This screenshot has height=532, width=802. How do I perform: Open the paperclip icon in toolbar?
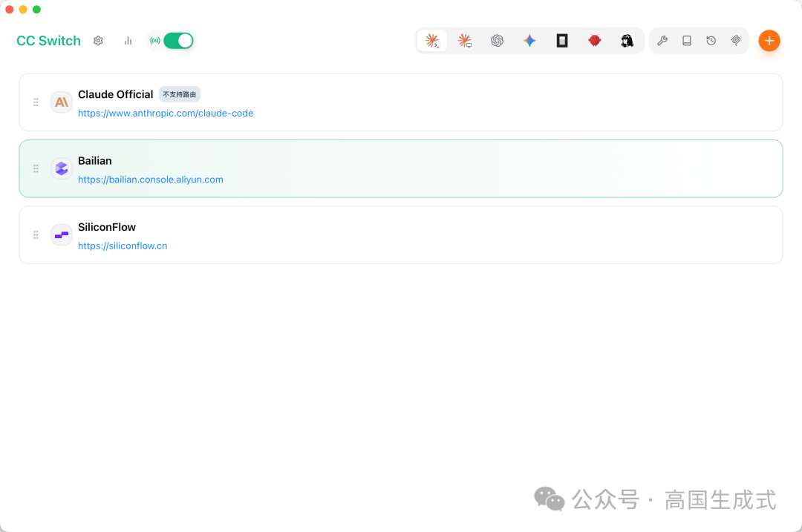[x=735, y=41]
